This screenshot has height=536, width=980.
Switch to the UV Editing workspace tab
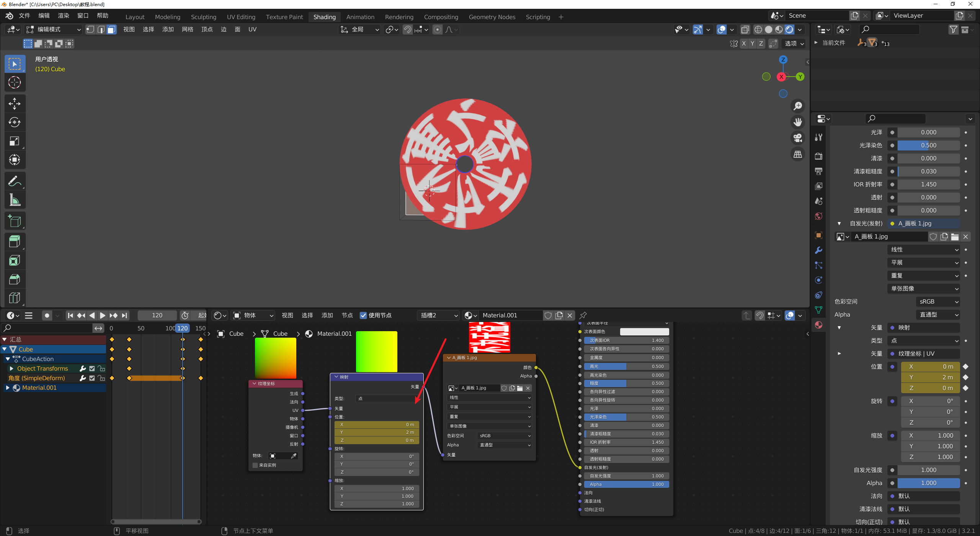pyautogui.click(x=241, y=17)
